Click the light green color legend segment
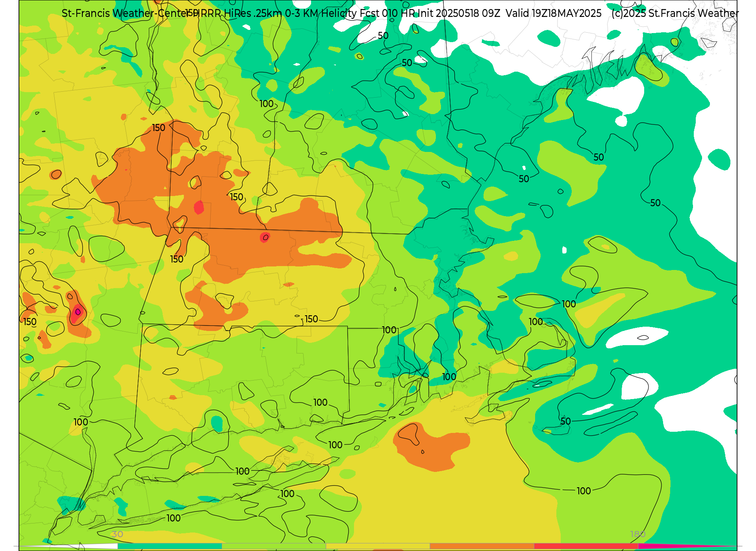The image size is (756, 551). coord(274,546)
